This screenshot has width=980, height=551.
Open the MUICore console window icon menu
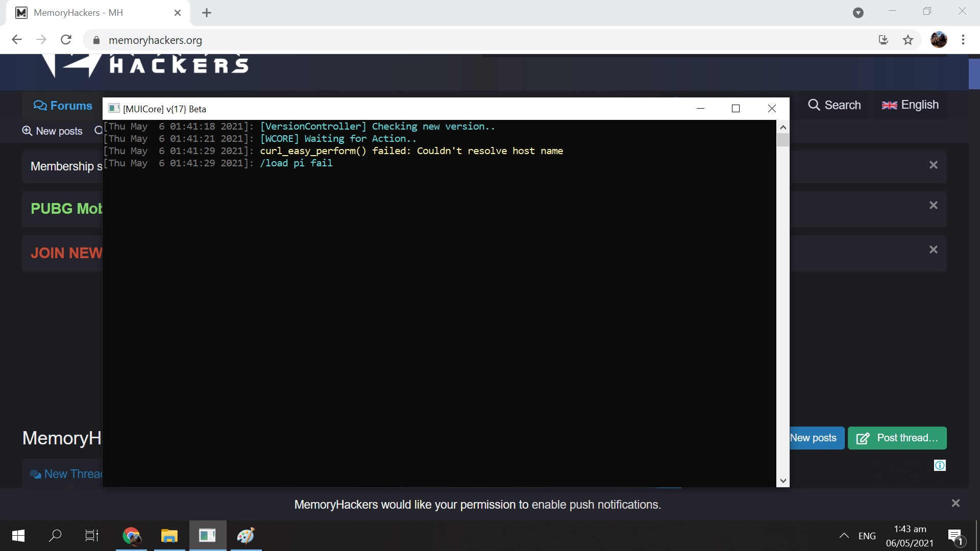(x=114, y=109)
